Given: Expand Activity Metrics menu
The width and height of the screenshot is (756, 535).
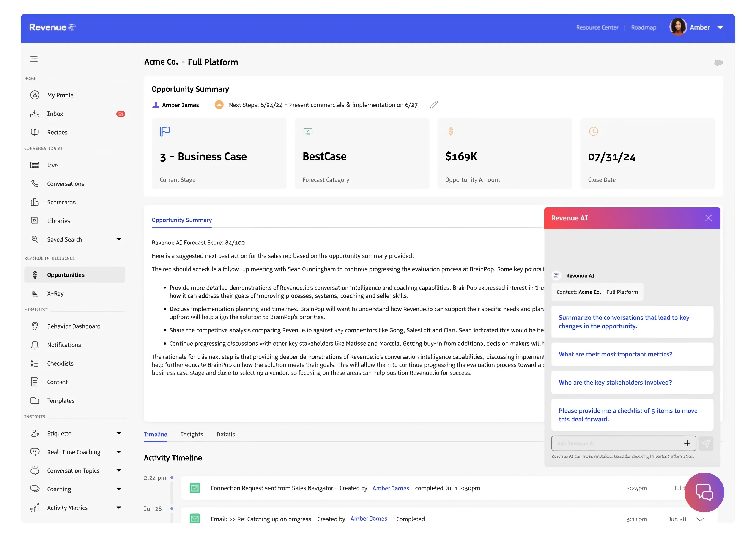Looking at the screenshot, I should (119, 508).
